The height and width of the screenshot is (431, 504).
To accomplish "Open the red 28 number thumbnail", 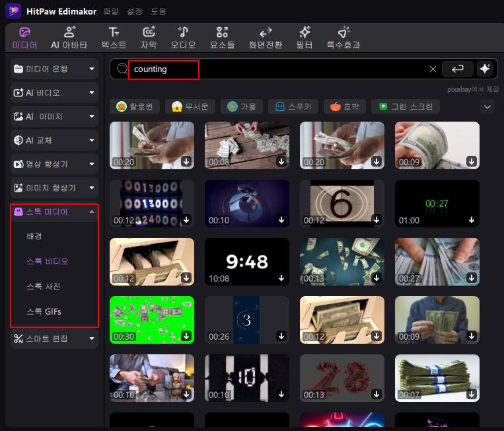I will click(342, 378).
